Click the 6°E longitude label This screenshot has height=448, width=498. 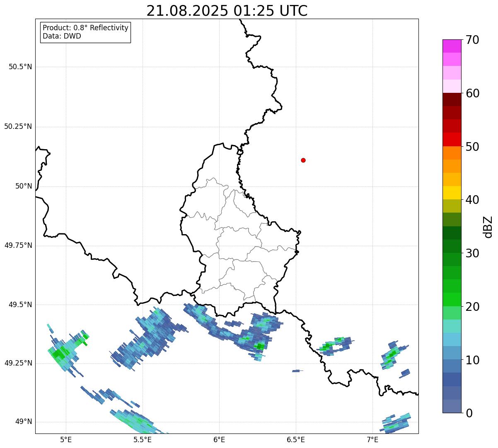click(x=219, y=439)
